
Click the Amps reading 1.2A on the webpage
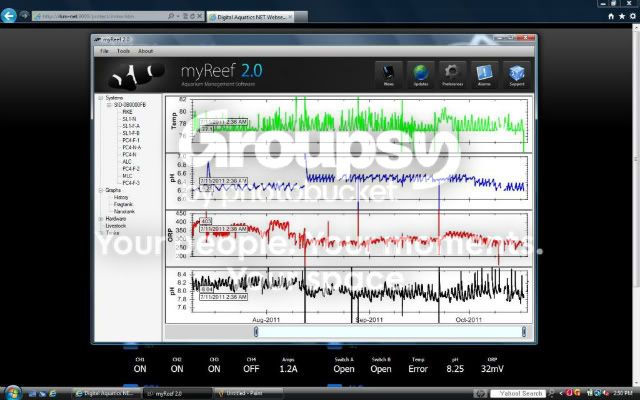288,369
